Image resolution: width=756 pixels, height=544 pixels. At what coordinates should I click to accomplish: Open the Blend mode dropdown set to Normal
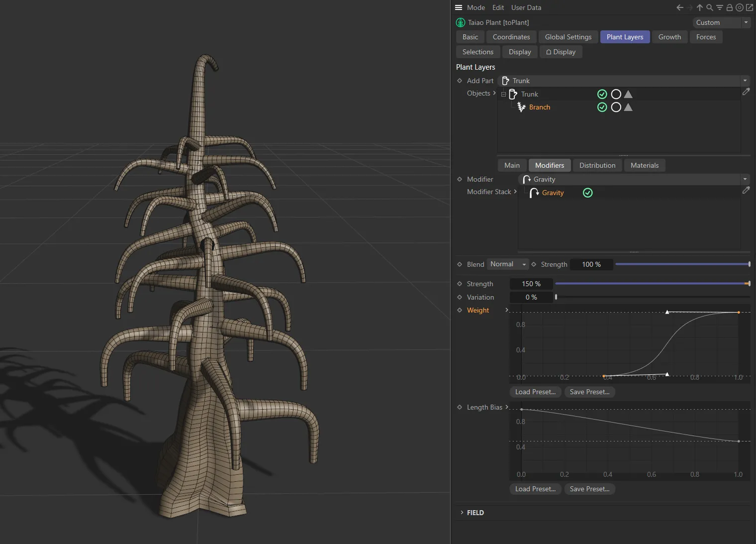(507, 264)
